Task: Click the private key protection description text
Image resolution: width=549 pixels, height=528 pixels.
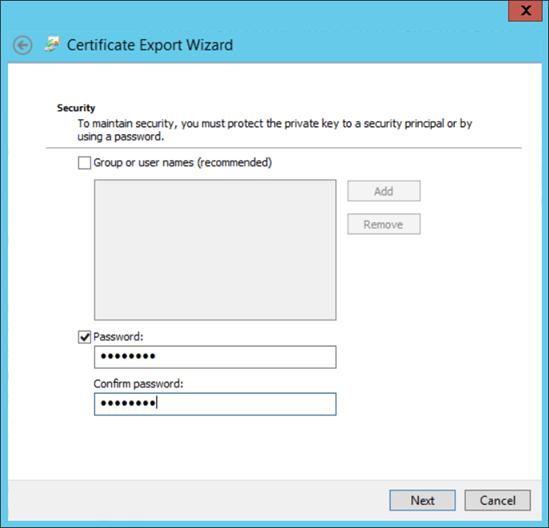Action: tap(275, 130)
